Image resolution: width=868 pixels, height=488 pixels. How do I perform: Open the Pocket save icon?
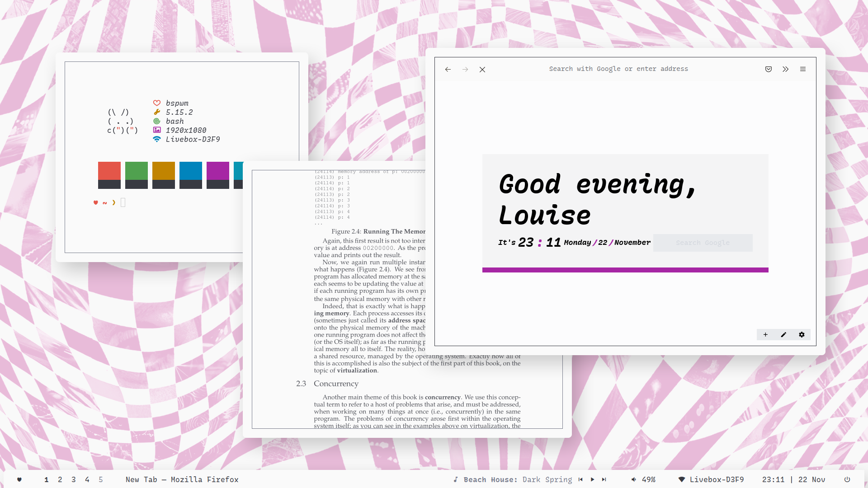pyautogui.click(x=769, y=69)
